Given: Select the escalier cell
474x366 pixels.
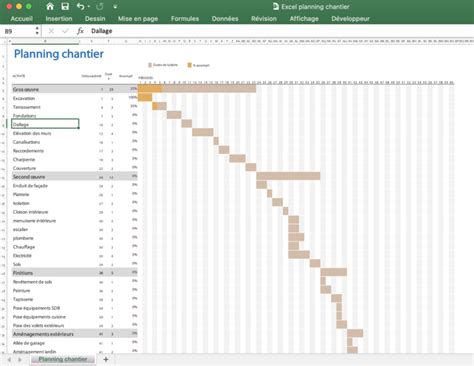Looking at the screenshot, I should (45, 229).
